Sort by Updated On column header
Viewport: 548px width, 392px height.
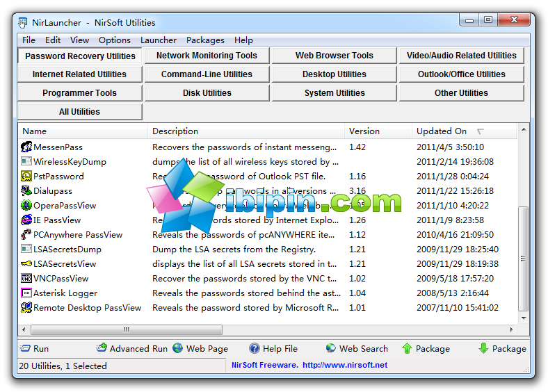pos(464,131)
